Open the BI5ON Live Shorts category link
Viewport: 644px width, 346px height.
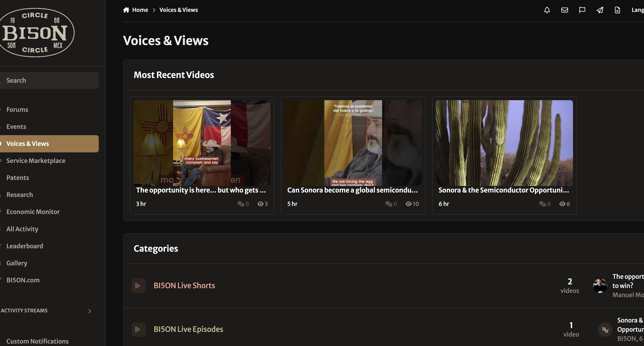(x=184, y=285)
